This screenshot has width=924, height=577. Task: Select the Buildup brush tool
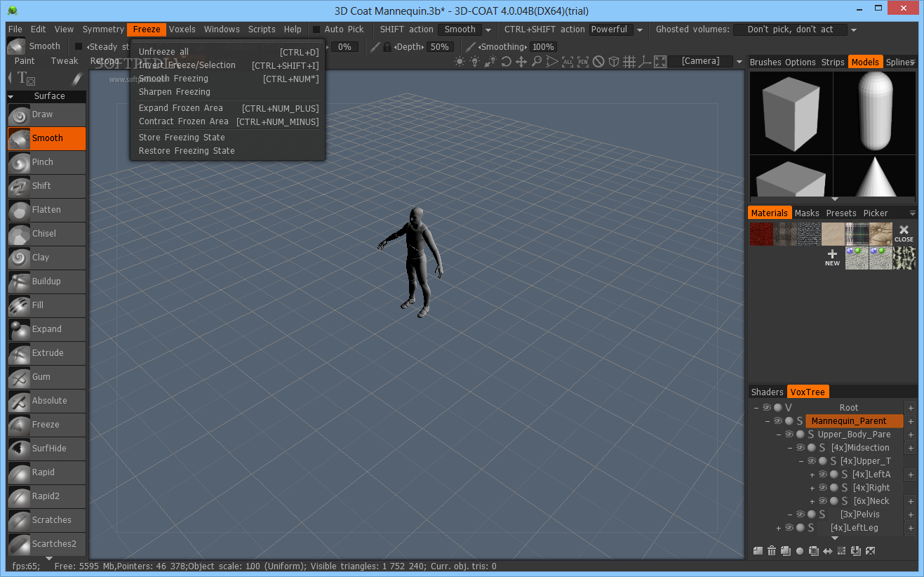47,281
